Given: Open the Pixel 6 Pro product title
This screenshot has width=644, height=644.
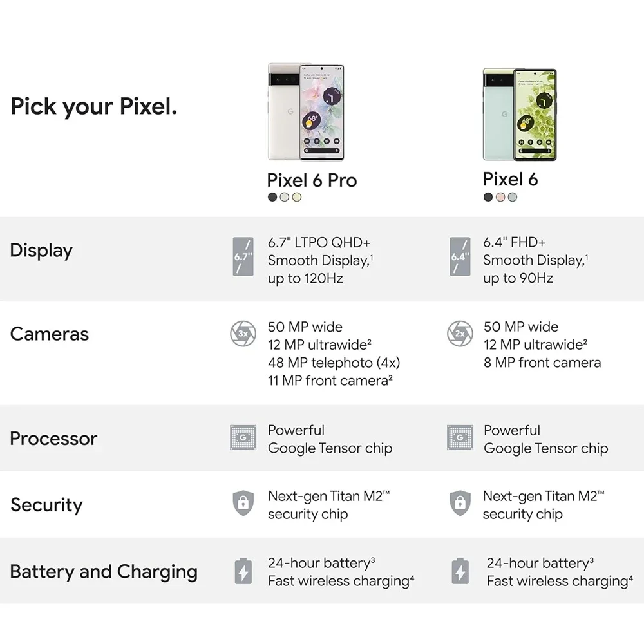Looking at the screenshot, I should 312,180.
